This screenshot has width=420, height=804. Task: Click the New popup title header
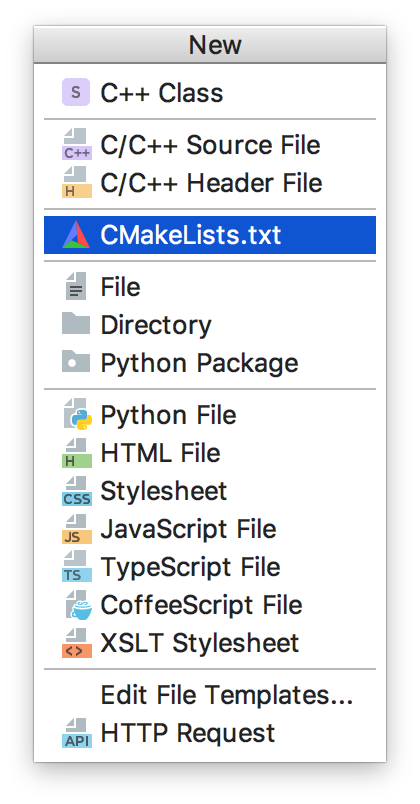(210, 45)
